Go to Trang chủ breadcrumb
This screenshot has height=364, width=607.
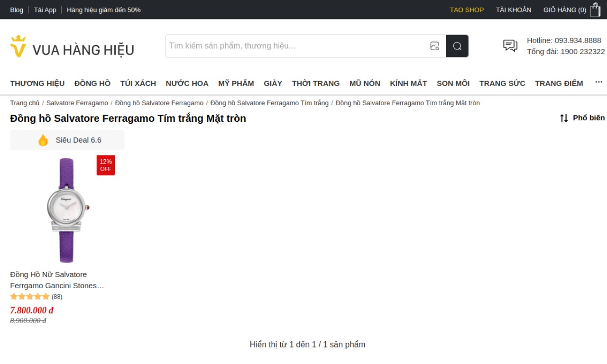click(x=25, y=103)
